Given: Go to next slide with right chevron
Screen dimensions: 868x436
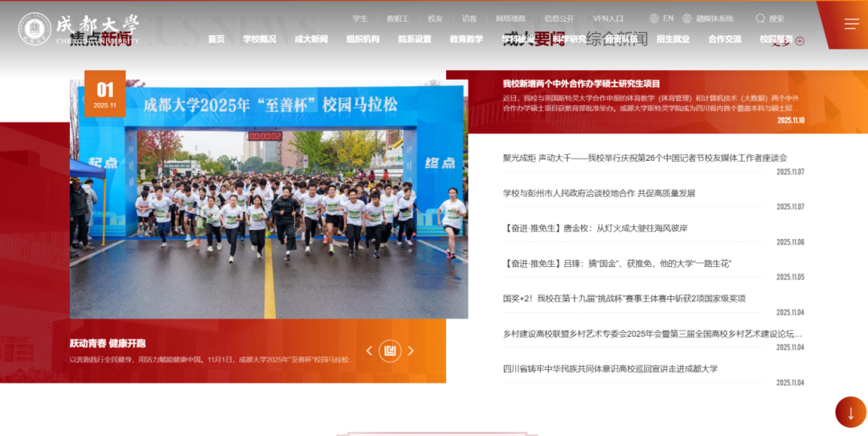Looking at the screenshot, I should pyautogui.click(x=411, y=351).
